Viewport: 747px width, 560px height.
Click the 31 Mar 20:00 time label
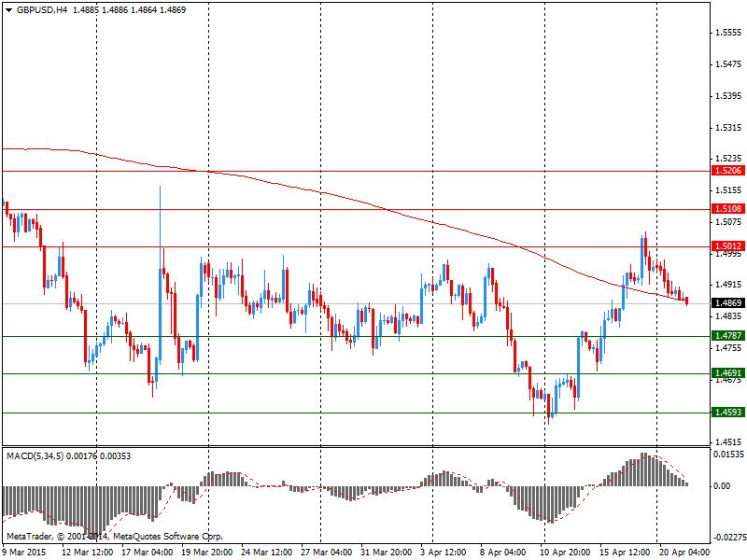click(x=387, y=553)
